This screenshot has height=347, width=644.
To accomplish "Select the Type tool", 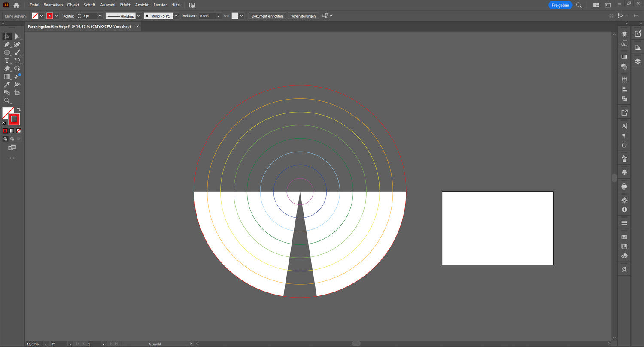I will tap(7, 61).
